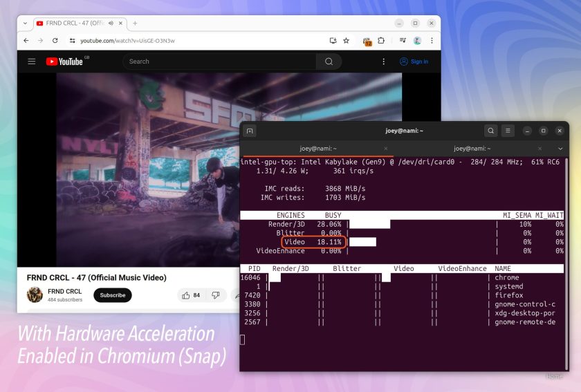
Task: Select first joey@nami terminal tab
Action: pyautogui.click(x=318, y=149)
